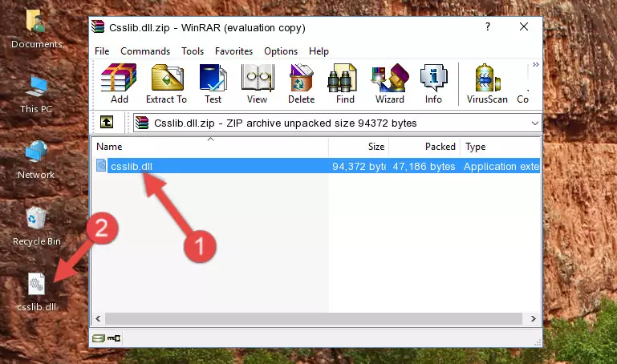Click the 47,186 bytes packed cell

424,166
